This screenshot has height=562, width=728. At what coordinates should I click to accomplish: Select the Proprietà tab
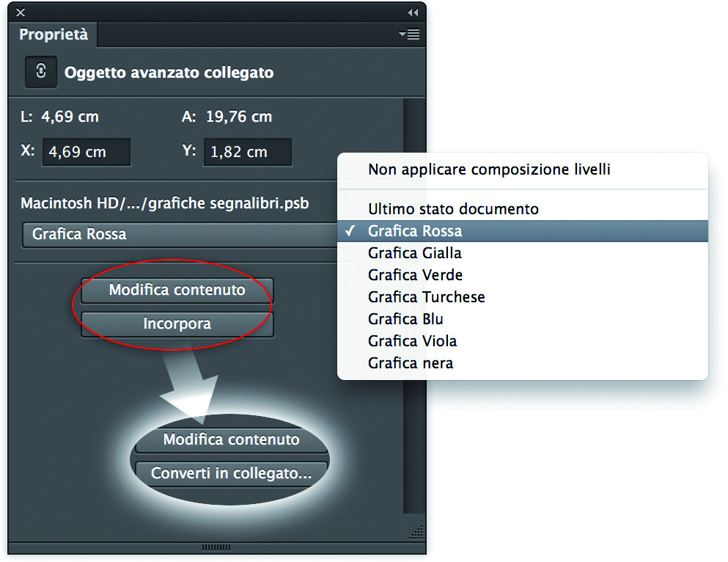tap(53, 34)
